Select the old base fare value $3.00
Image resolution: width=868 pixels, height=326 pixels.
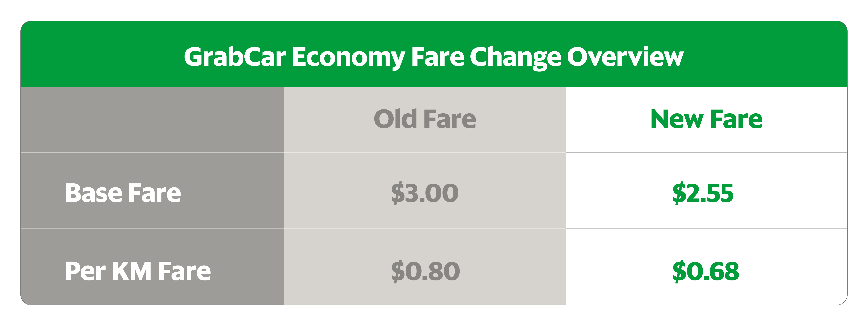425,193
